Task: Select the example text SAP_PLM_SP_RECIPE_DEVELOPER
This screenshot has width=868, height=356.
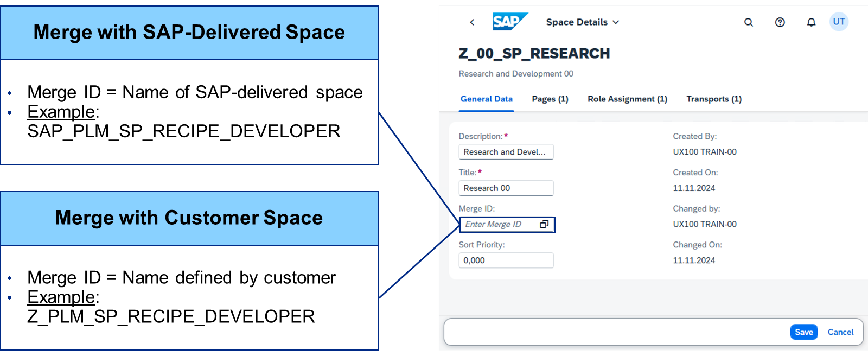Action: [184, 131]
